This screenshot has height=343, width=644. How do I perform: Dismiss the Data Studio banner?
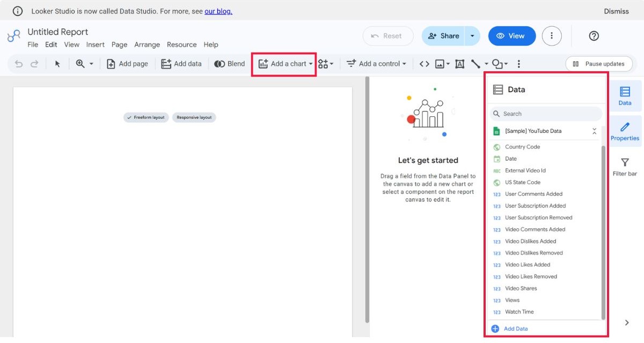coord(616,11)
